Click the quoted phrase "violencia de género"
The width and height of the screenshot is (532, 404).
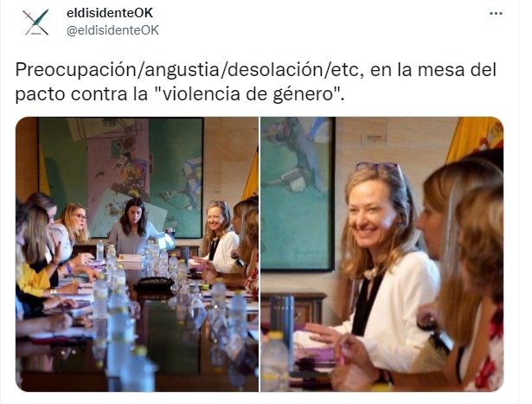pyautogui.click(x=249, y=94)
